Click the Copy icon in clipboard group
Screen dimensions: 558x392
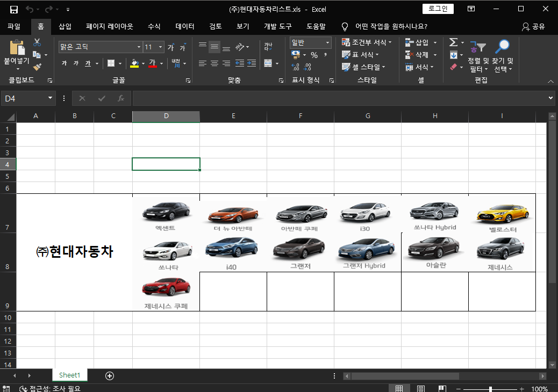click(x=37, y=55)
